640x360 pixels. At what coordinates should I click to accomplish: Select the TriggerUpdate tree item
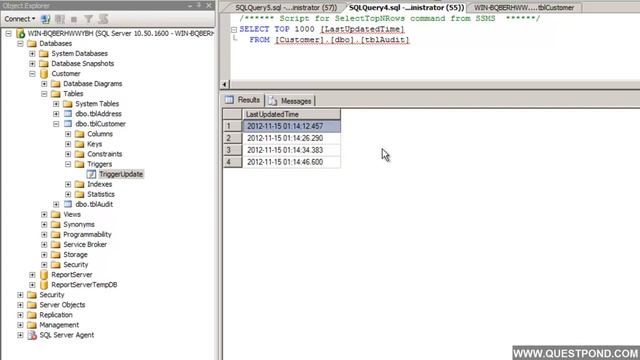[121, 174]
